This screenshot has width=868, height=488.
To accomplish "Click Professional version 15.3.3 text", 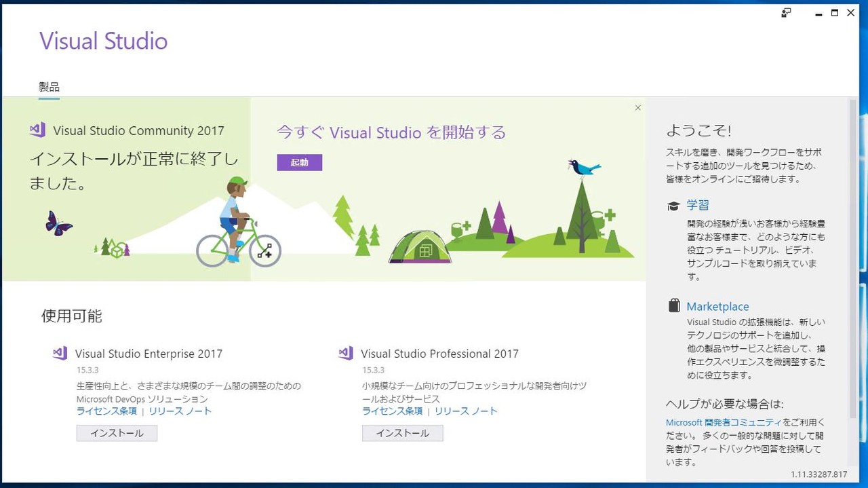I will [x=374, y=370].
